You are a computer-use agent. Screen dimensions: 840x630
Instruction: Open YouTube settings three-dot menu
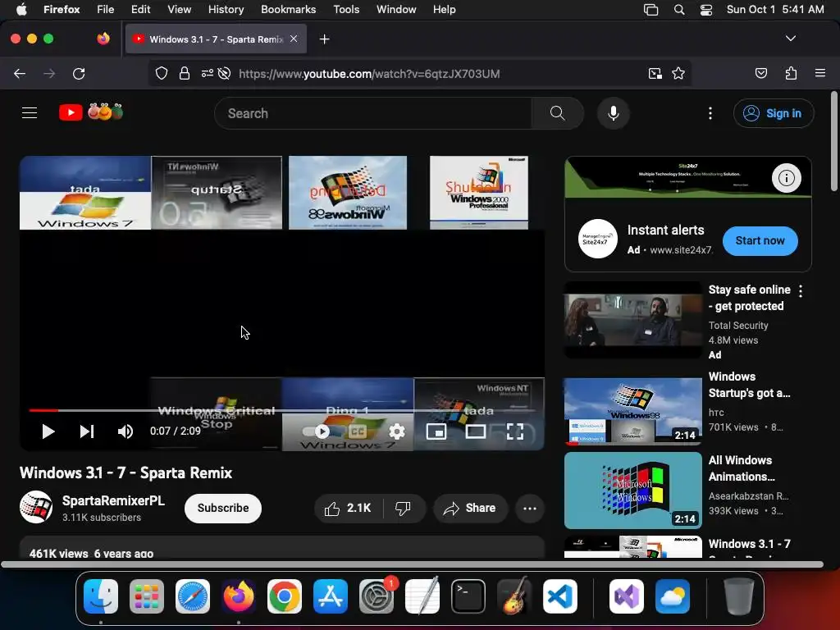click(x=710, y=113)
